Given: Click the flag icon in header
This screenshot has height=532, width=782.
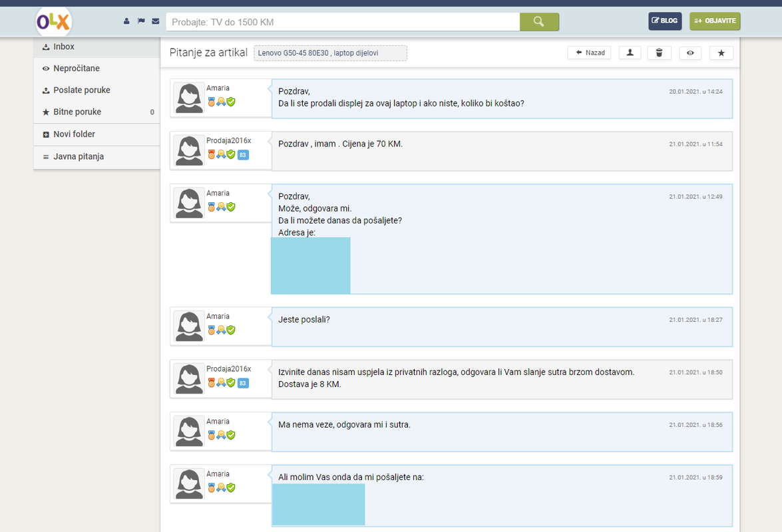Looking at the screenshot, I should click(x=141, y=21).
